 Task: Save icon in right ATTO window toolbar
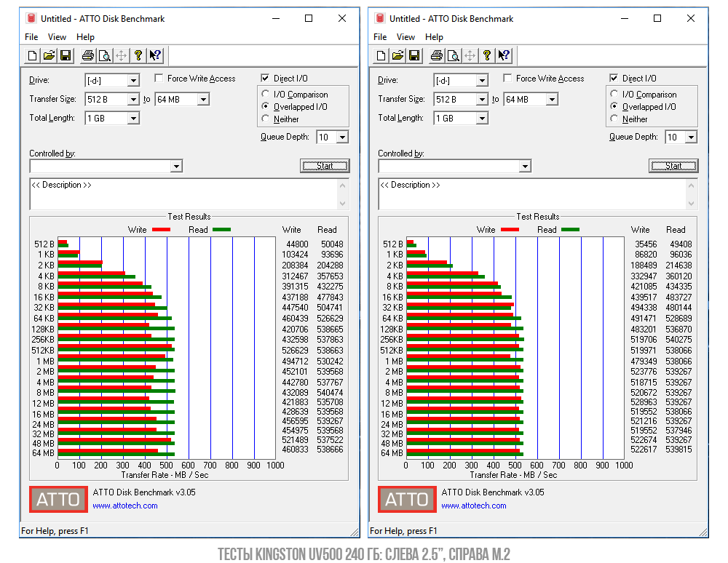pos(414,56)
